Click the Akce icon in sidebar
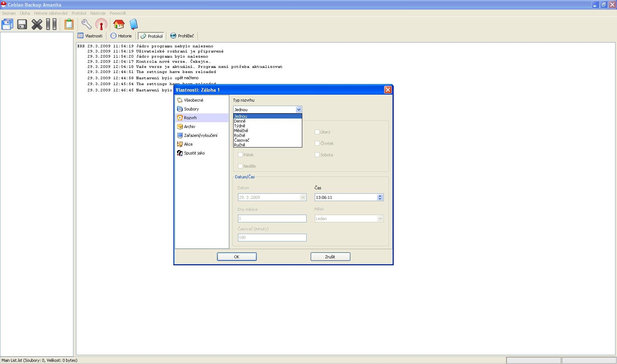The width and height of the screenshot is (617, 364). (180, 144)
